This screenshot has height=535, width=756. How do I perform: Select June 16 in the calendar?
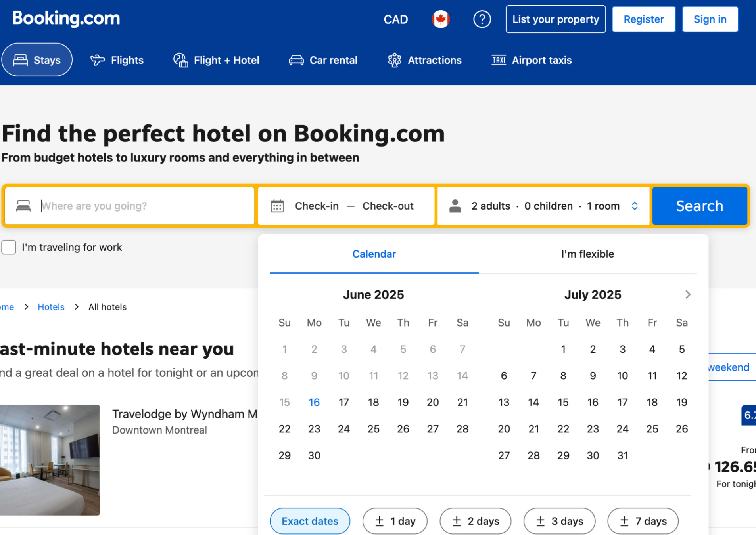pos(314,402)
